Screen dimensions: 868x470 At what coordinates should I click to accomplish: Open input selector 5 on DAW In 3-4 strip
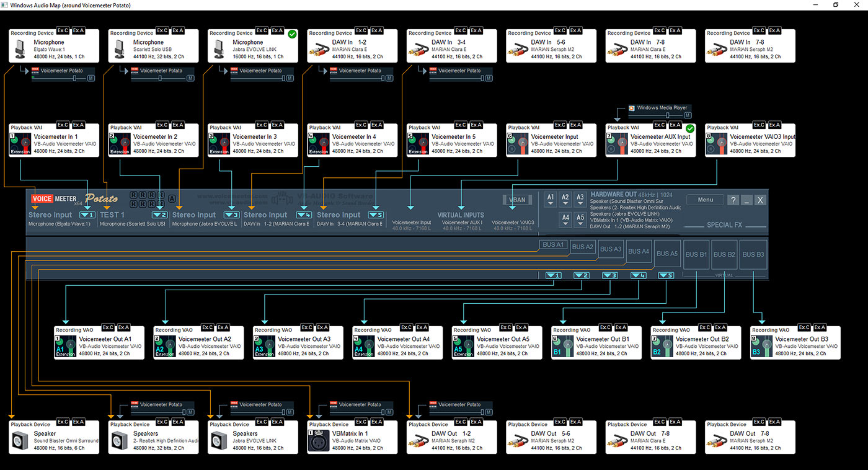[376, 215]
